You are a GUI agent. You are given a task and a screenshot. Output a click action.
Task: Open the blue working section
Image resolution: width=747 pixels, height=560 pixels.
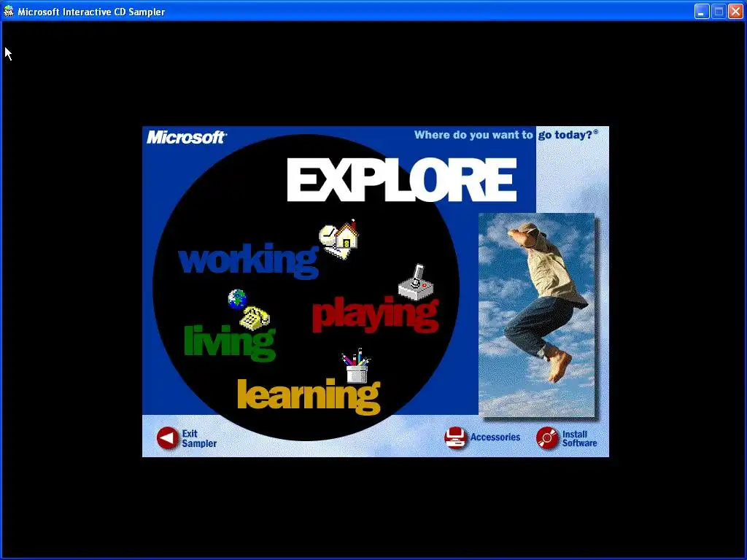[x=248, y=260]
